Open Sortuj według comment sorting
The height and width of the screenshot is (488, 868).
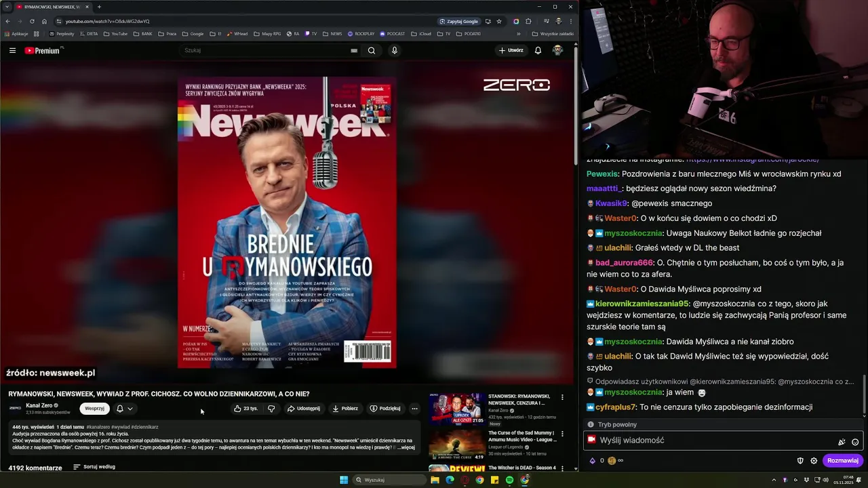[x=94, y=467]
